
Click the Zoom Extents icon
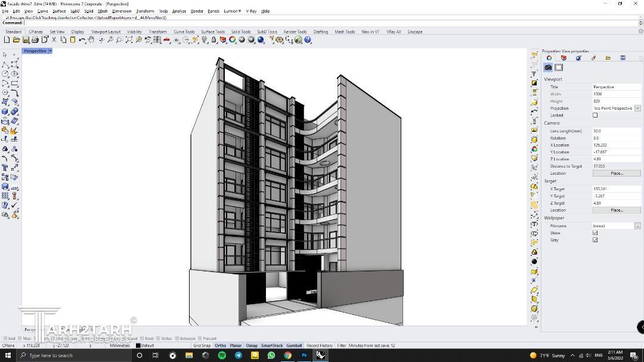pyautogui.click(x=129, y=40)
